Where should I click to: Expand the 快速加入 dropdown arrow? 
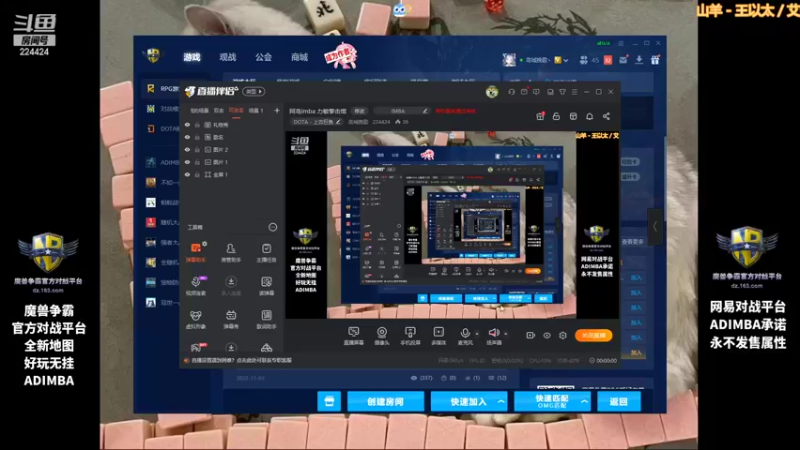[x=501, y=402]
